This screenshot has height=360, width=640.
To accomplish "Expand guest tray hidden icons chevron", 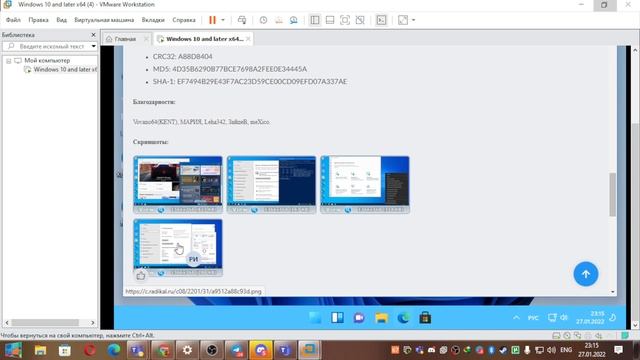I will coord(516,318).
